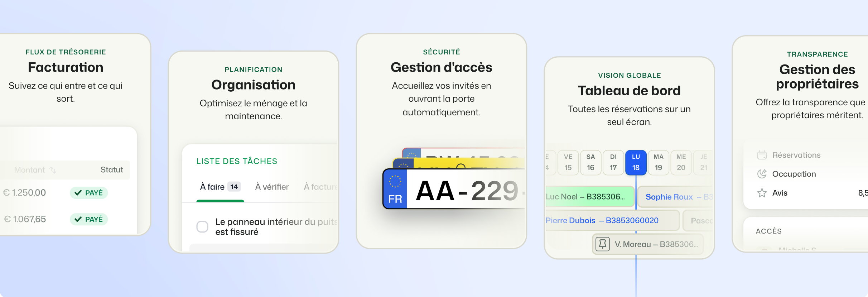Expand the ACCÈS section
868x297 pixels.
pyautogui.click(x=769, y=231)
